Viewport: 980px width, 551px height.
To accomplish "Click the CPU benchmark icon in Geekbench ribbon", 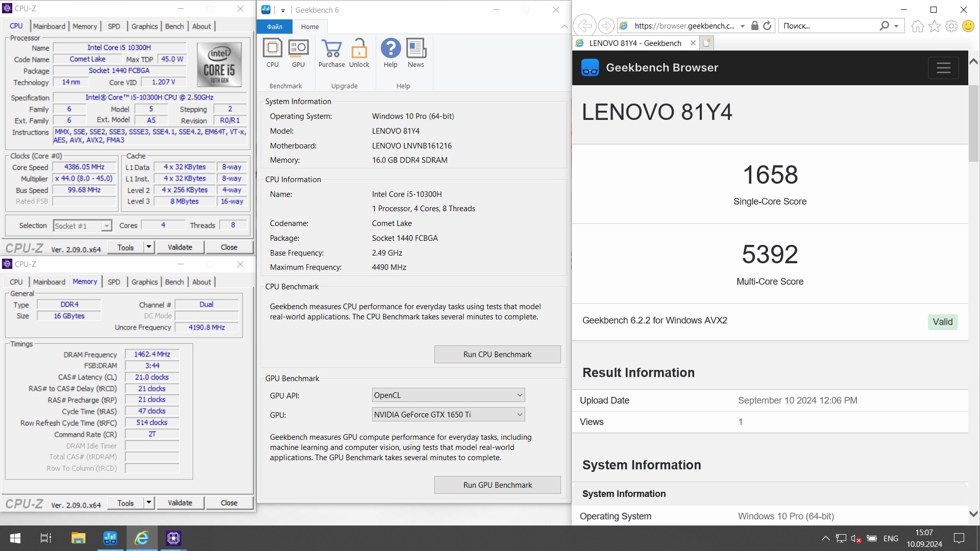I will [x=272, y=48].
